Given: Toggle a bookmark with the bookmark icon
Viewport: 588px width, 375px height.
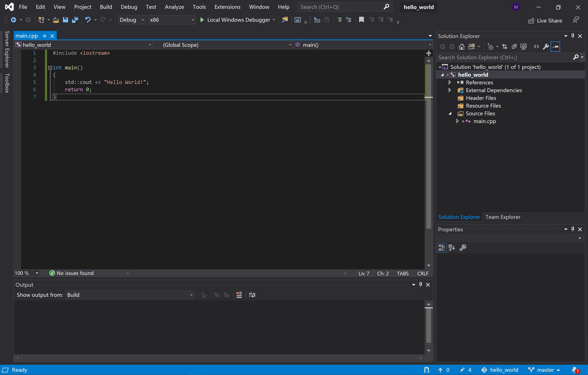Looking at the screenshot, I should tap(361, 20).
